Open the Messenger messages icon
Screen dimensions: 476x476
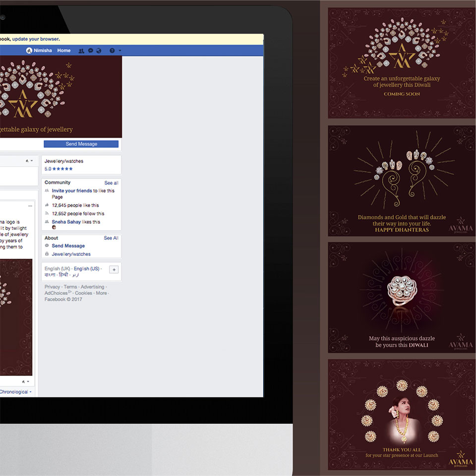coord(91,50)
